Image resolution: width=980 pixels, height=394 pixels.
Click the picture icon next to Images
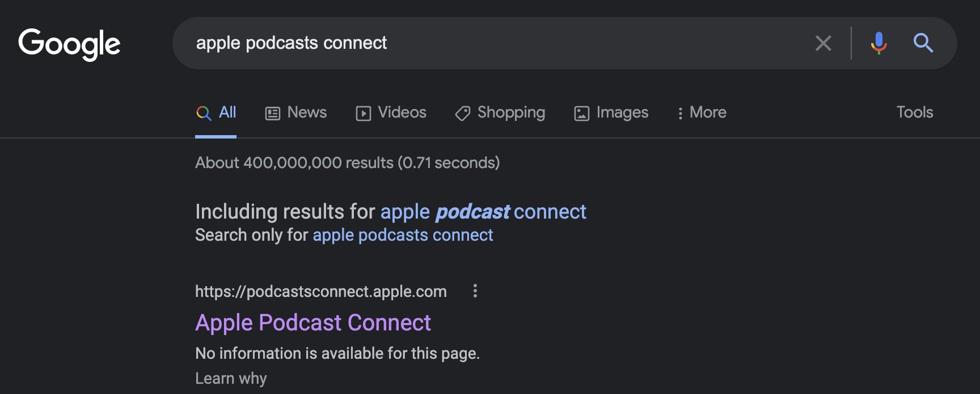[x=581, y=114]
